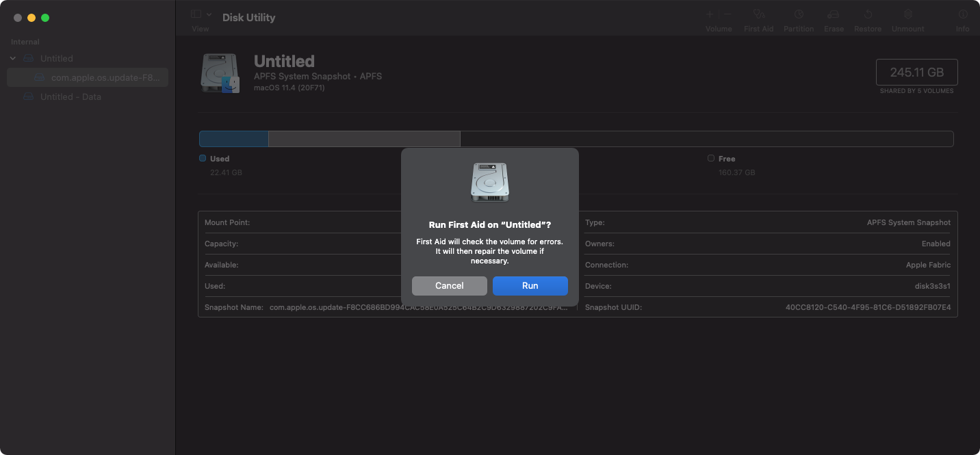Screen dimensions: 980x455
Task: Click the large disk icon beside the Untitled heading
Action: tap(220, 73)
